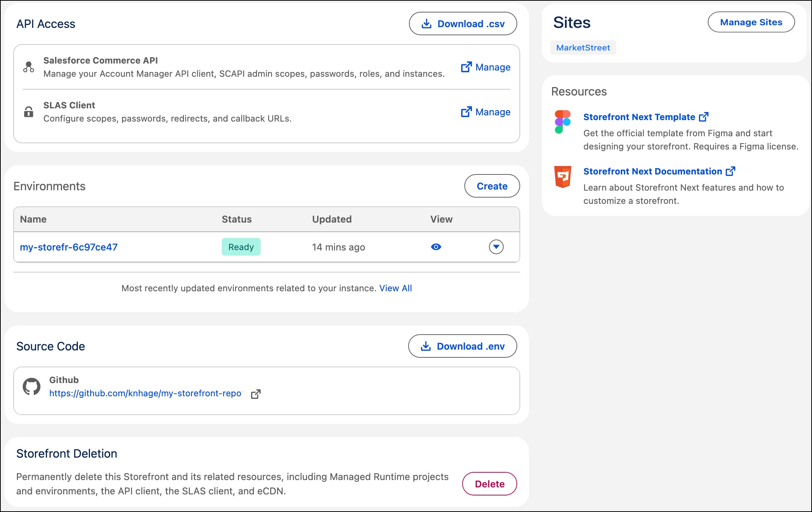Click the Salesforce Commerce API nodes icon

coord(29,67)
